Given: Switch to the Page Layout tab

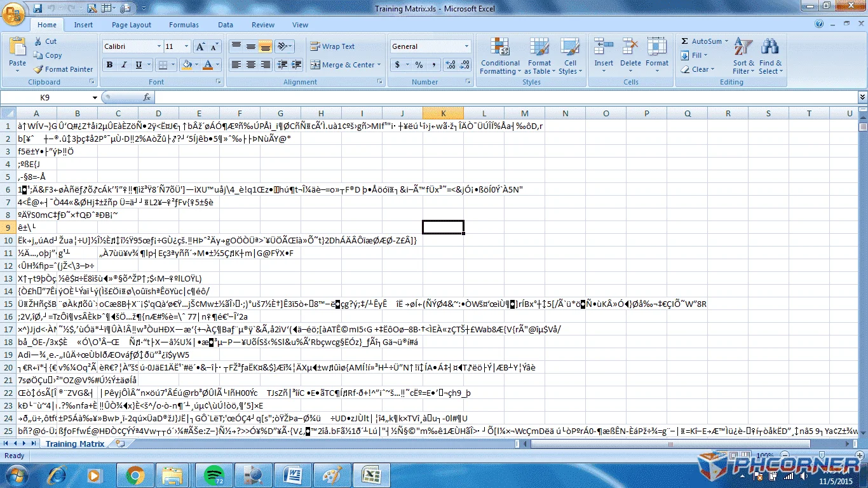Looking at the screenshot, I should pyautogui.click(x=132, y=25).
